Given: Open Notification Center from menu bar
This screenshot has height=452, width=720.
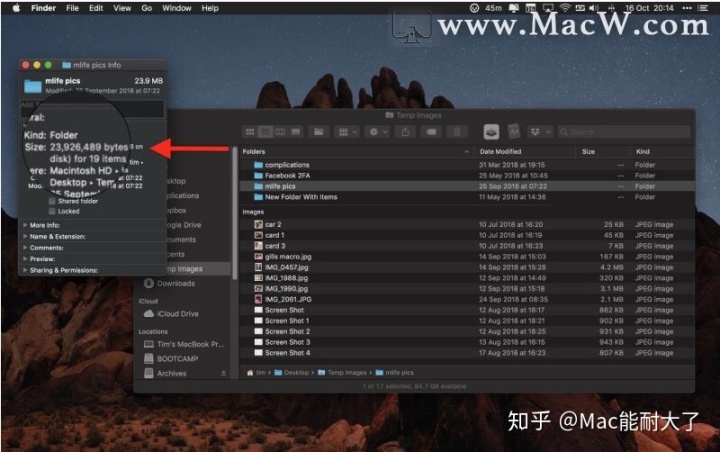Looking at the screenshot, I should coord(703,8).
